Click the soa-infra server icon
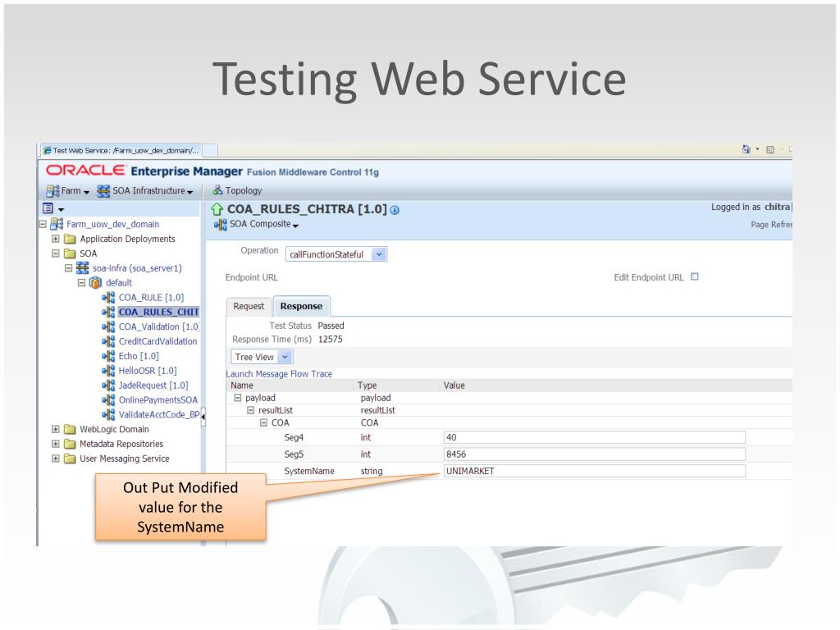 tap(83, 268)
